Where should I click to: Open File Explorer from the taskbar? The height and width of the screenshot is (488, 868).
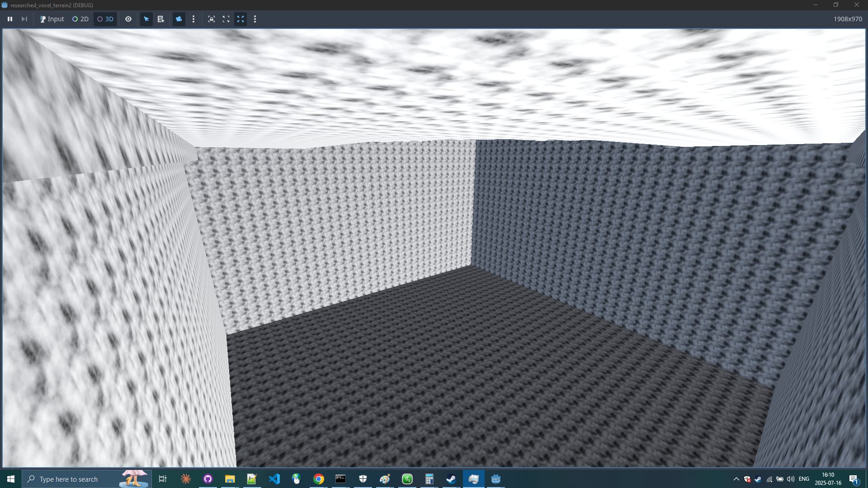[230, 479]
